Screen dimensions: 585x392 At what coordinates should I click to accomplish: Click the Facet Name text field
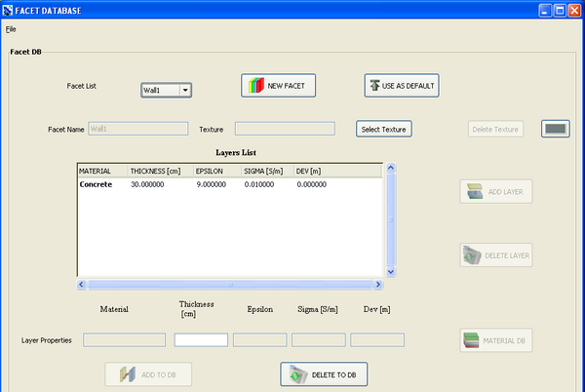(137, 129)
